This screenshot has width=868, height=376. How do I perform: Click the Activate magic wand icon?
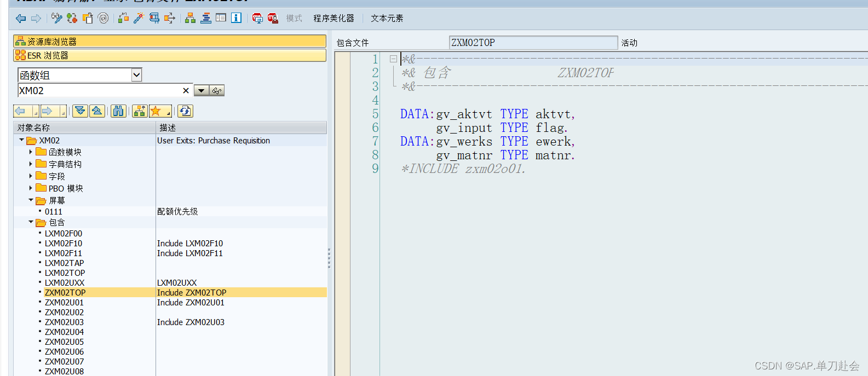[x=139, y=18]
